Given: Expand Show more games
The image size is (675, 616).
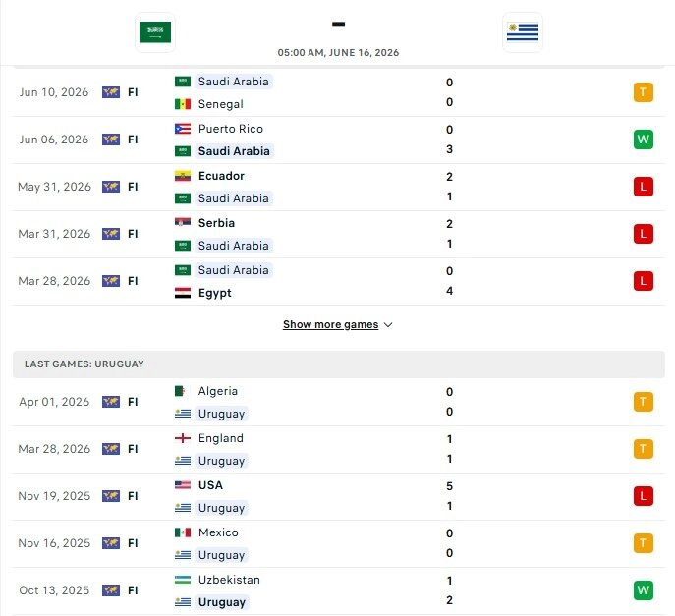Looking at the screenshot, I should click(x=330, y=324).
